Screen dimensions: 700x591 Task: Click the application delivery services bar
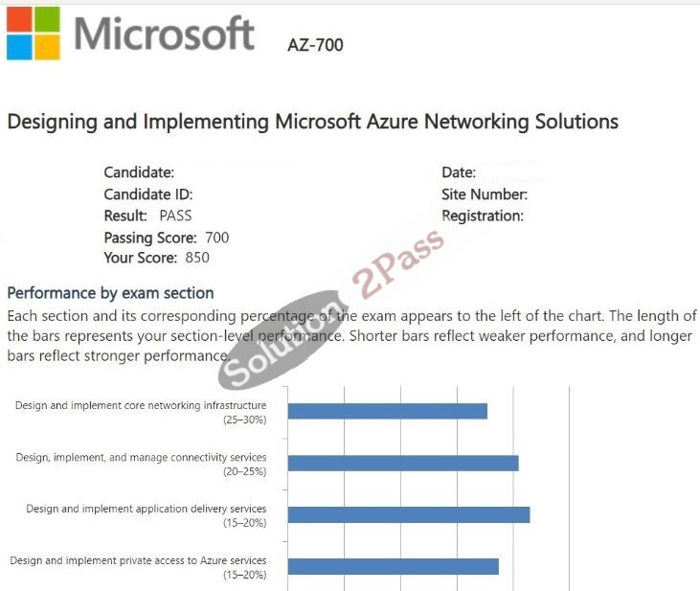point(409,514)
